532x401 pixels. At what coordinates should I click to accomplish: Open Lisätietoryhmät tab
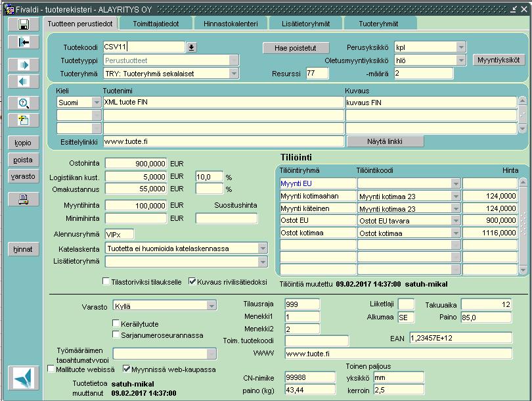click(305, 24)
